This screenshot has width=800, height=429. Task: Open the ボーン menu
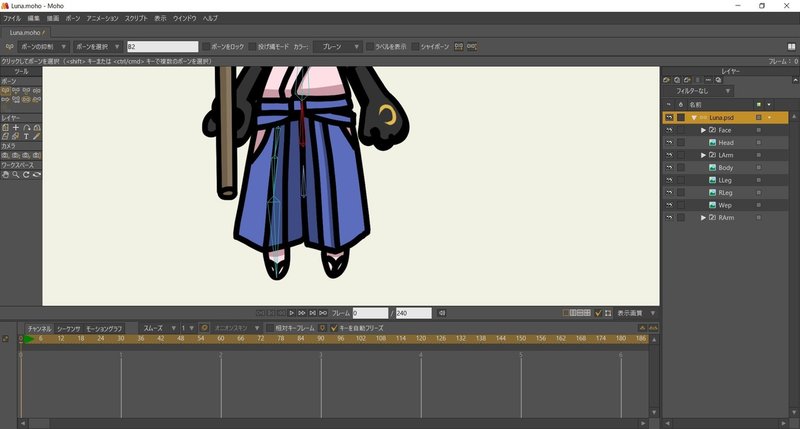(x=73, y=18)
